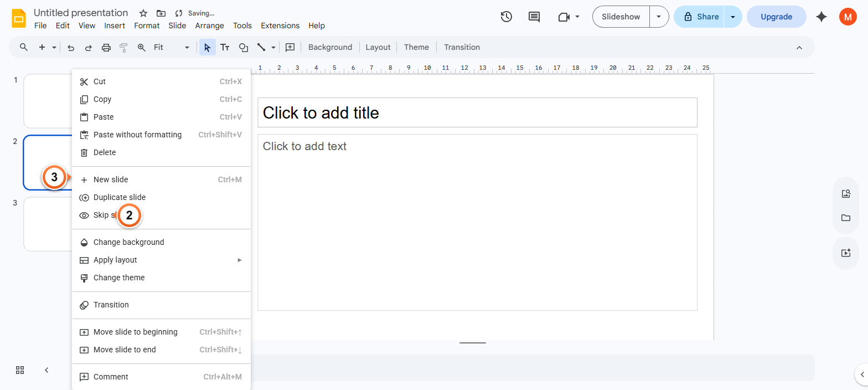868x390 pixels.
Task: Click the Paint format roller icon
Action: (123, 48)
